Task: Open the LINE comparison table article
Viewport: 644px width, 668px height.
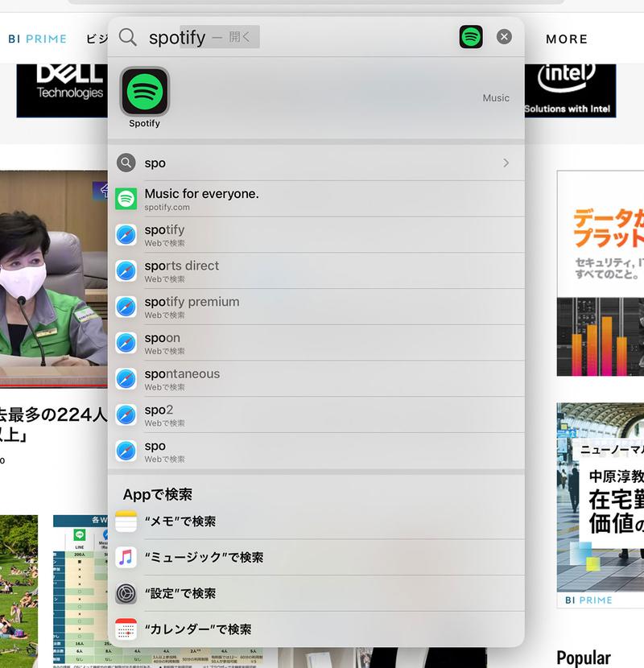Action: (81, 592)
